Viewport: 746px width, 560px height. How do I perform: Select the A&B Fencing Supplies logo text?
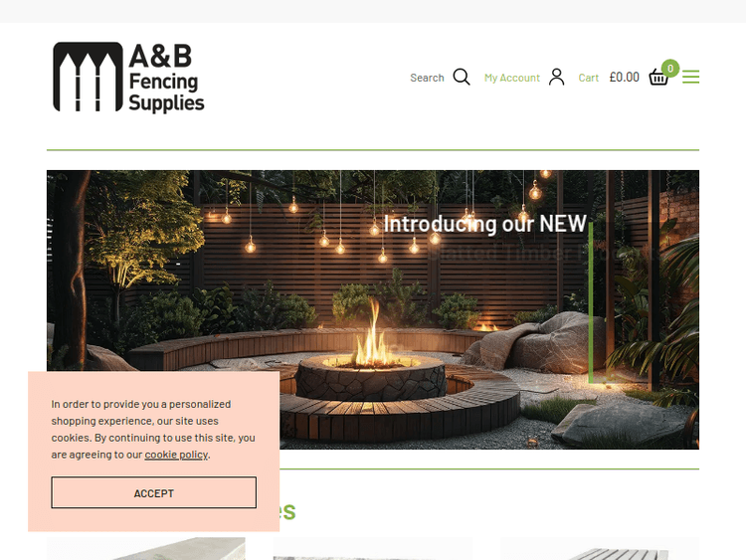coord(166,78)
